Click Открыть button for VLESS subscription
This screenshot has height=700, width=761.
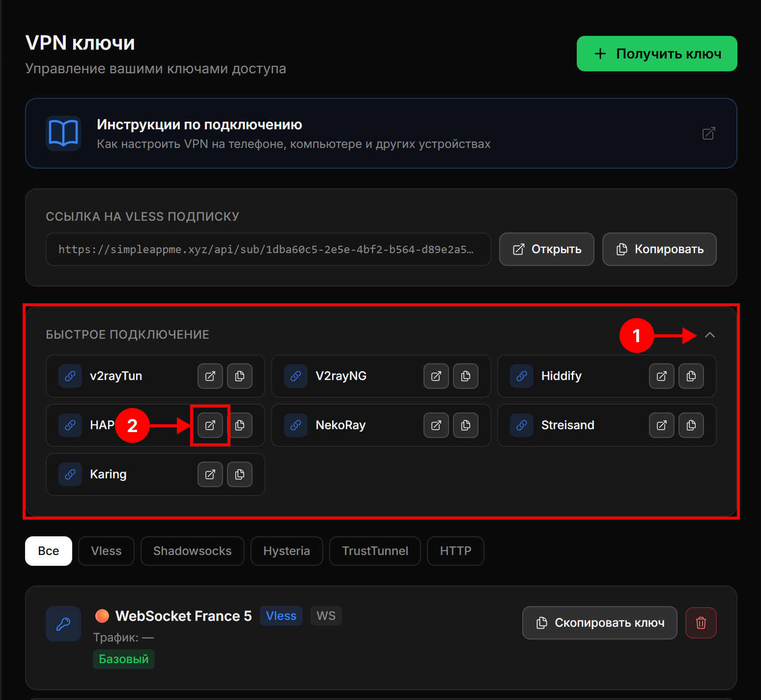(x=546, y=249)
